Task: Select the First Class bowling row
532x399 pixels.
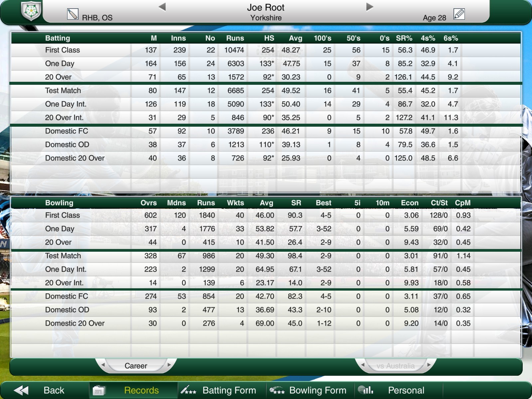Action: point(266,215)
